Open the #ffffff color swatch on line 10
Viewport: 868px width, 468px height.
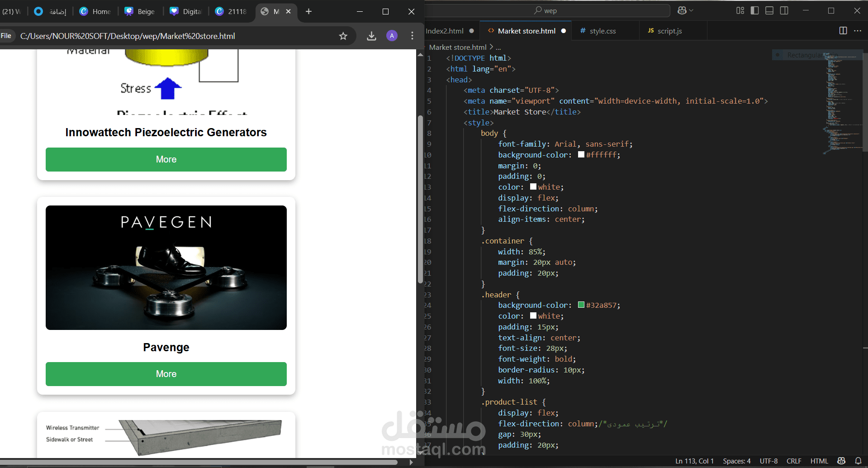(x=581, y=155)
